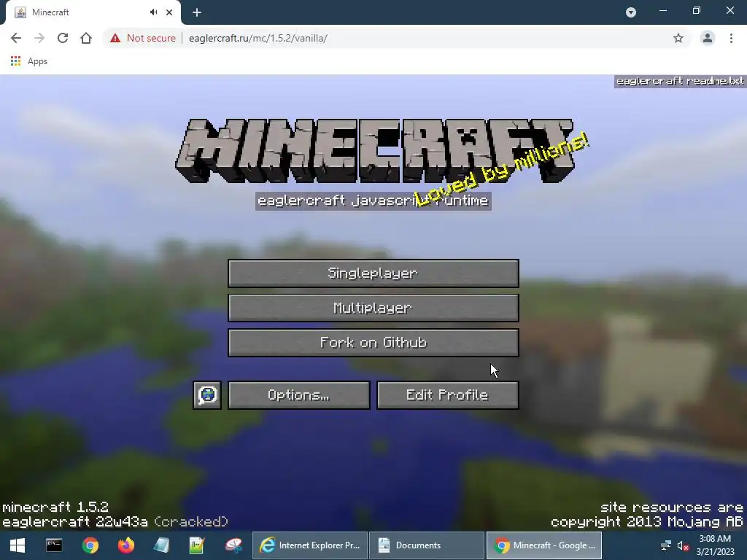
Task: Click the 'eaglercraft 22w43a (cracked)' text
Action: click(x=115, y=522)
